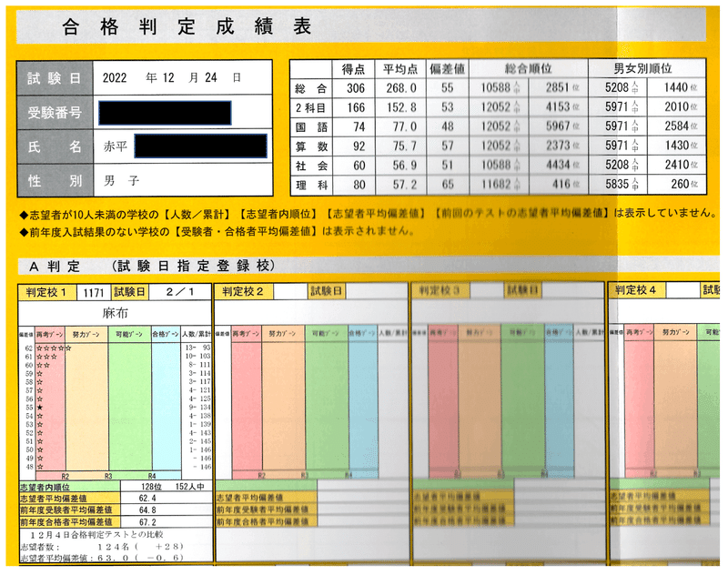Click the filled black star at deviation 55
This screenshot has width=728, height=575.
click(40, 408)
